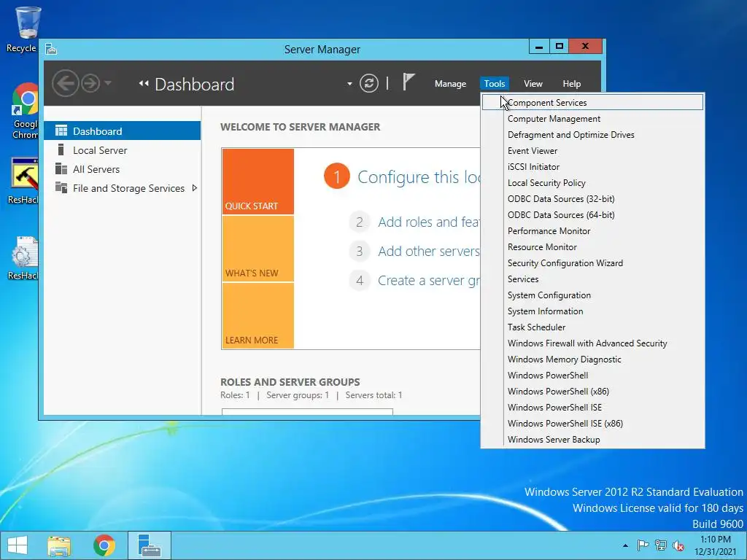Select ODBC Data Sources (32-bit)
Viewport: 747px width, 560px height.
point(592,198)
